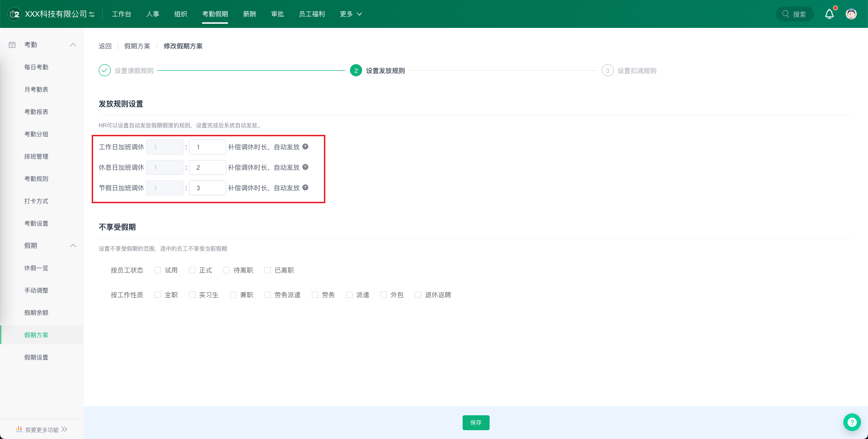Click the 设置扣减规则 step label

637,71
